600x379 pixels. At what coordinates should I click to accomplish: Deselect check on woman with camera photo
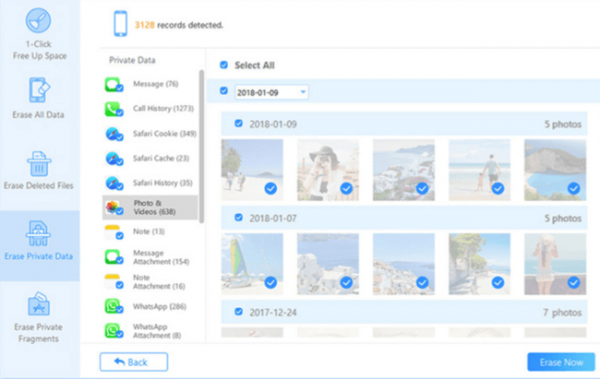click(x=346, y=188)
